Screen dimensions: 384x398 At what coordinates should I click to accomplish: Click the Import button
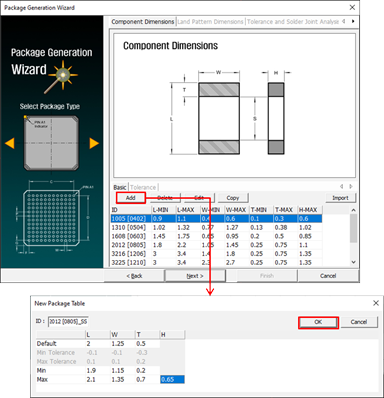[x=340, y=198]
